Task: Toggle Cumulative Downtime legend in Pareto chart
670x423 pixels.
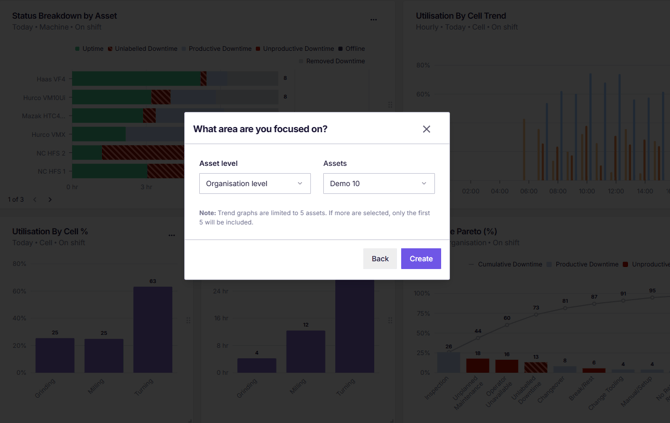Action: tap(505, 264)
